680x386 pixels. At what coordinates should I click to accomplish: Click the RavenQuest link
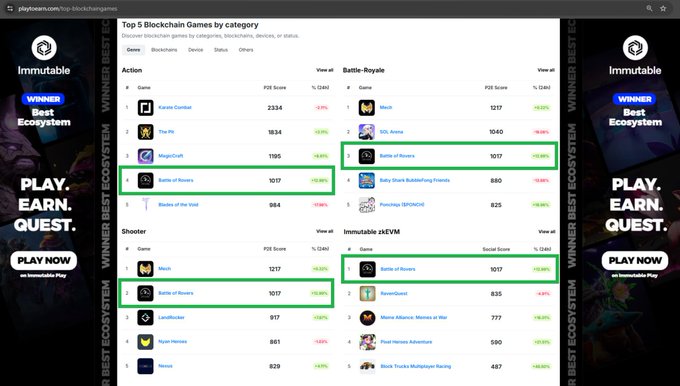coord(394,294)
